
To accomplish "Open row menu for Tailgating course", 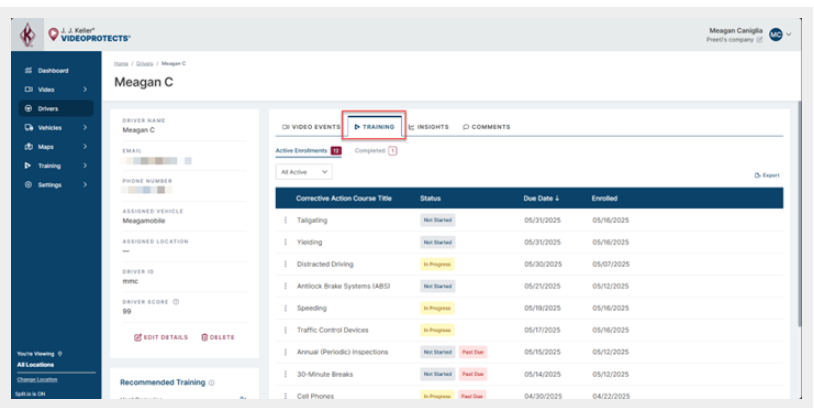I will pyautogui.click(x=285, y=220).
